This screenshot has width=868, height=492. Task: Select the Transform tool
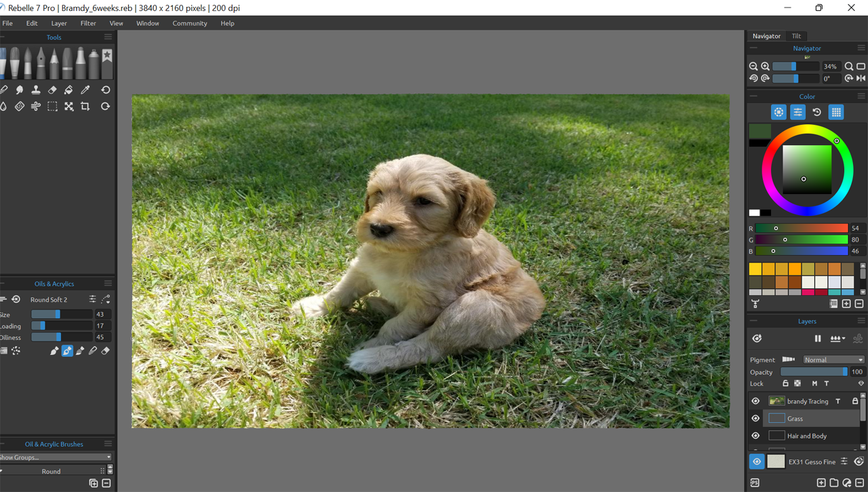coord(68,107)
